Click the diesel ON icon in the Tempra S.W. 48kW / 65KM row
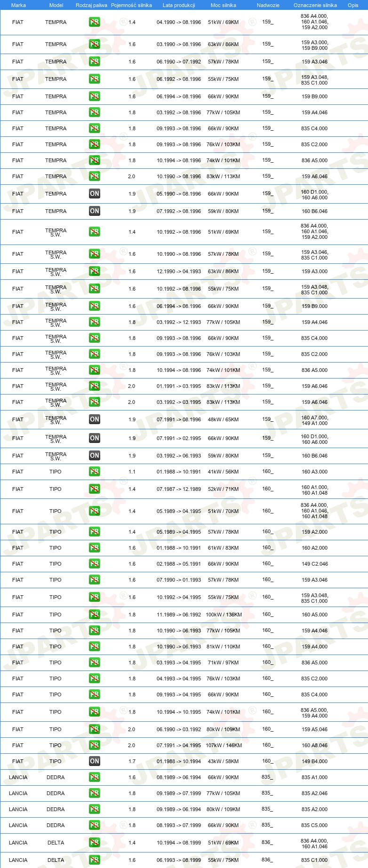 pos(95,419)
